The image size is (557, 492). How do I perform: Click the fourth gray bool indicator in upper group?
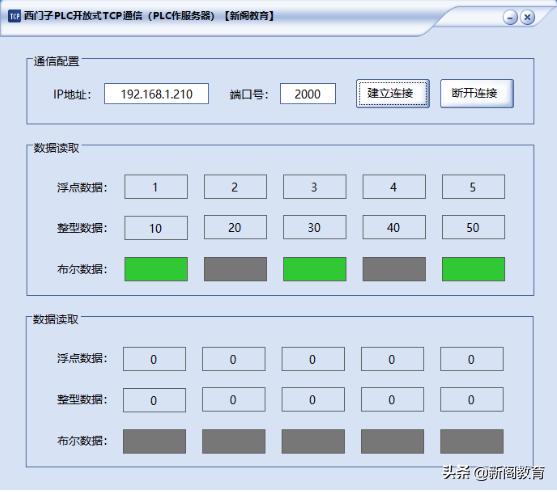pos(394,269)
